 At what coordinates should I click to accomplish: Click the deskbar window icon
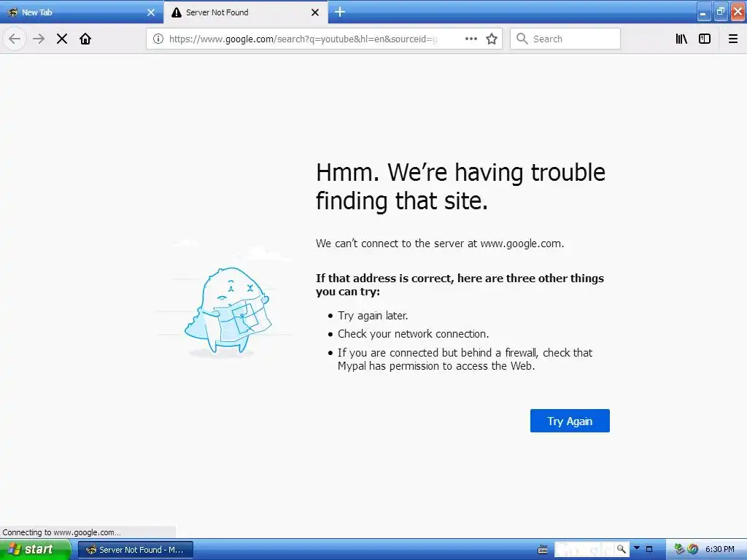(649, 550)
